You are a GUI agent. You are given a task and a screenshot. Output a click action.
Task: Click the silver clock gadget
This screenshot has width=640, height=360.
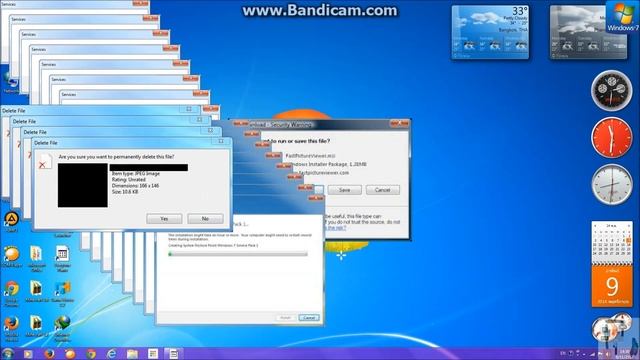tap(611, 185)
